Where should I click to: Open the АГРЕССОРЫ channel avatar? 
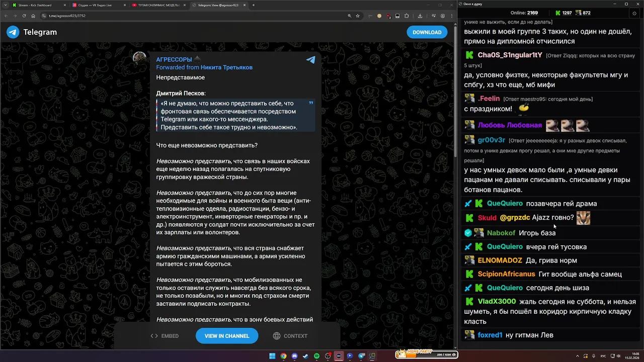coord(139,58)
